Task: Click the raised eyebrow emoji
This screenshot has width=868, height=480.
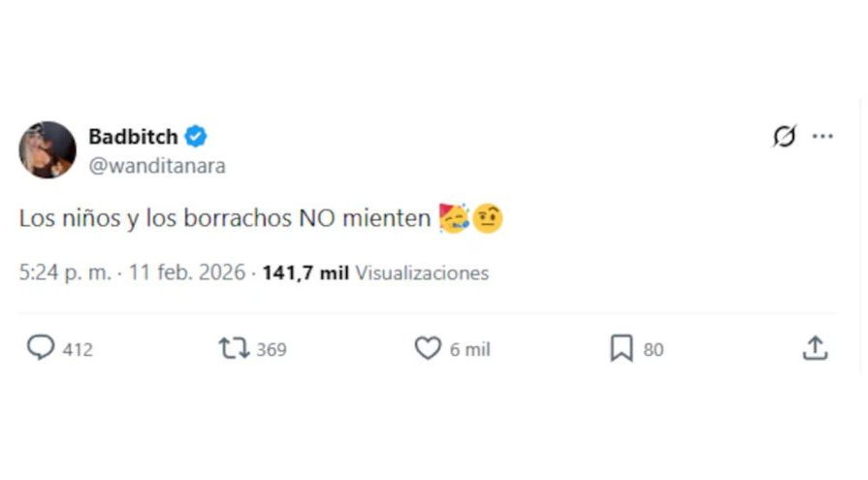Action: click(488, 219)
